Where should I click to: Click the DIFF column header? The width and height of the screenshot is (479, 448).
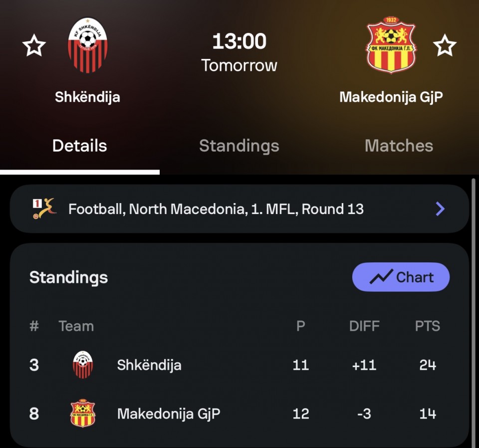coord(364,326)
